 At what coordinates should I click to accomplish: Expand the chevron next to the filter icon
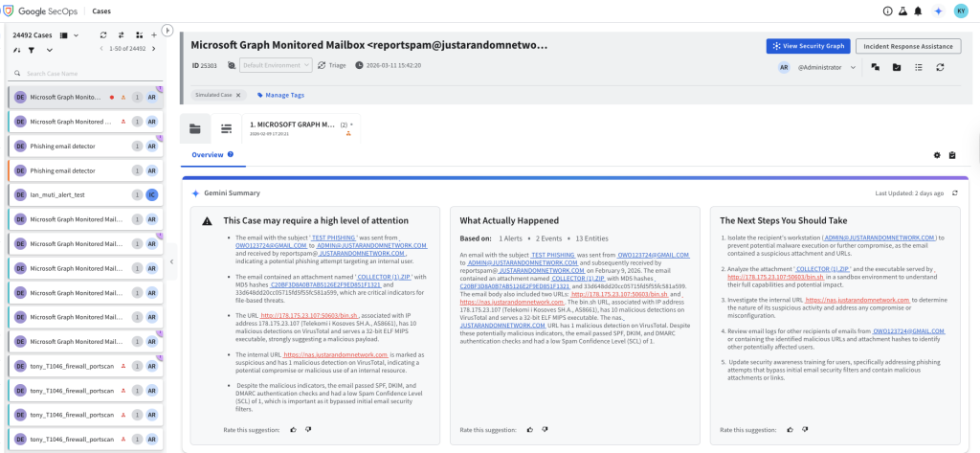[50, 50]
